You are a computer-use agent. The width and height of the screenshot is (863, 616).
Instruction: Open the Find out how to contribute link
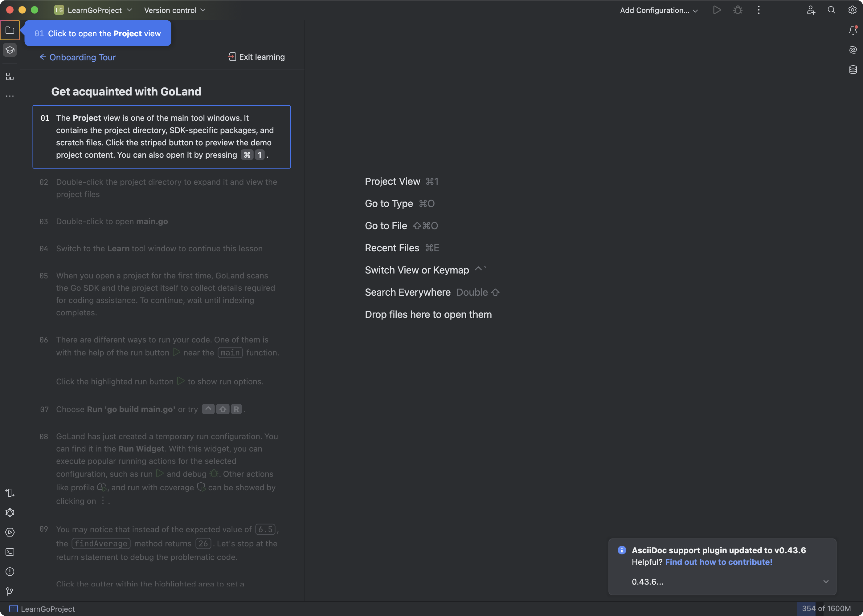718,562
